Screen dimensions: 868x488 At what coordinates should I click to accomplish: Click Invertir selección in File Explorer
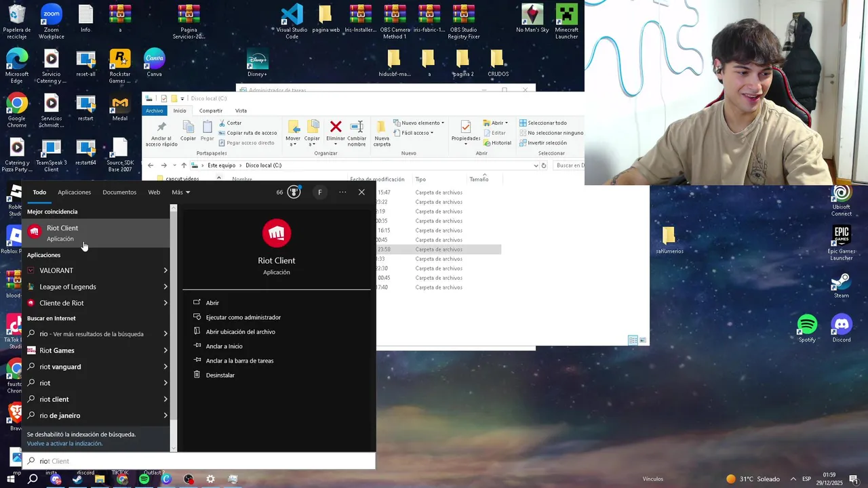click(542, 143)
